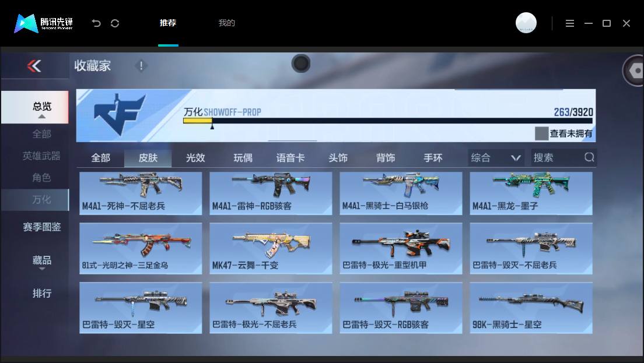Select the 皮肤 filter tab
This screenshot has width=644, height=363.
click(148, 158)
